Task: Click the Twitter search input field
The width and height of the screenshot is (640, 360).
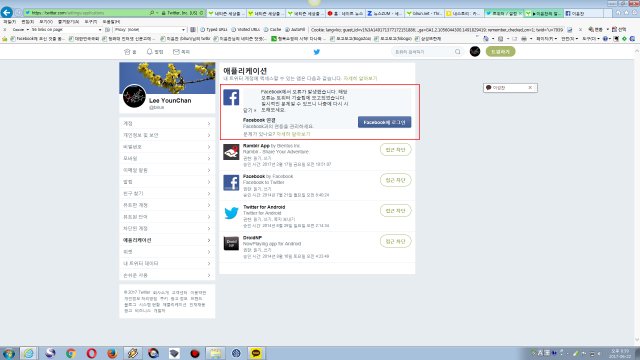Action: pos(422,52)
